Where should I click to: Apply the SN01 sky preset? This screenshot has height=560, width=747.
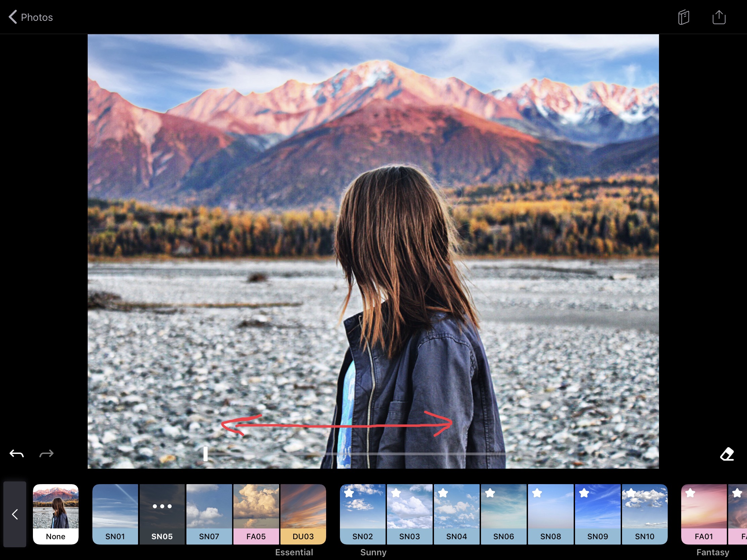pyautogui.click(x=115, y=514)
